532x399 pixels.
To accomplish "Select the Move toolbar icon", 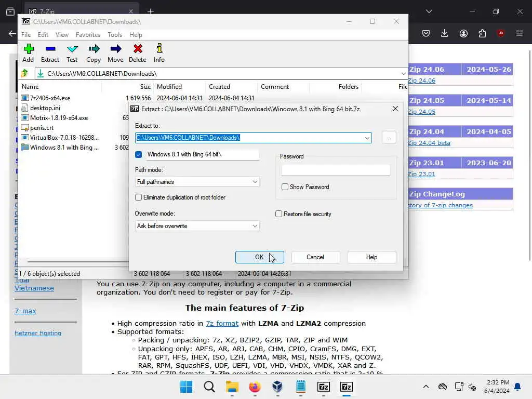I will pos(115,53).
